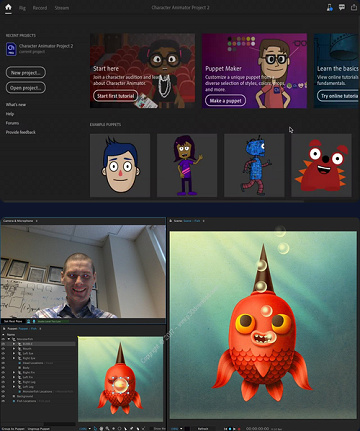Click Start first tutorial button
360x431 pixels.
click(115, 96)
